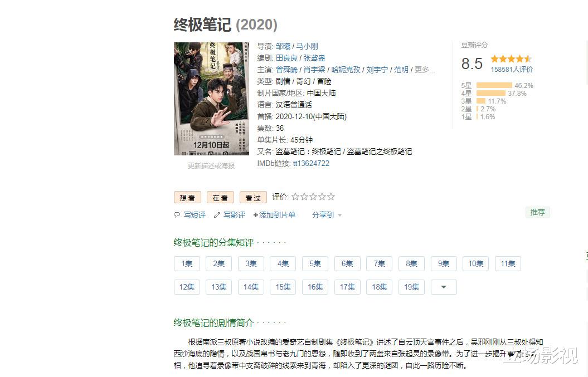Select the third rating star
This screenshot has width=588, height=377.
tap(313, 197)
